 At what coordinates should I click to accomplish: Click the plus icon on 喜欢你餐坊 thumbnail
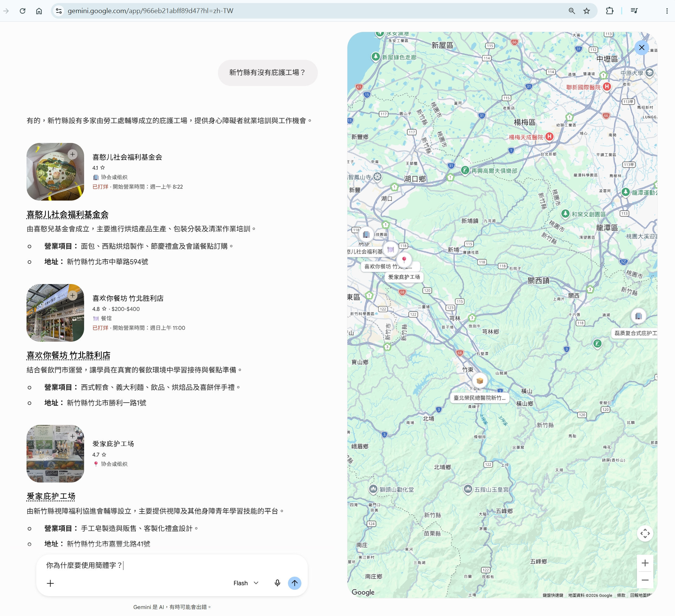(x=73, y=295)
